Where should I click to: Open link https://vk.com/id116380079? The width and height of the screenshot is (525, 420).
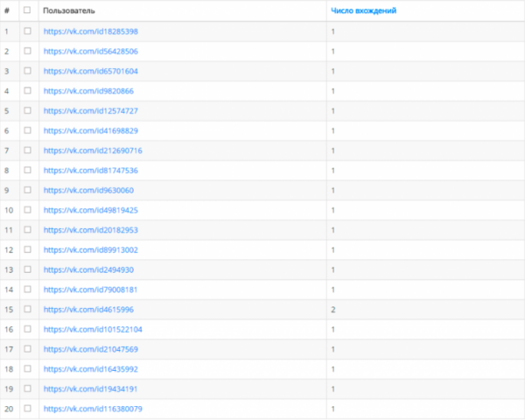pyautogui.click(x=93, y=409)
